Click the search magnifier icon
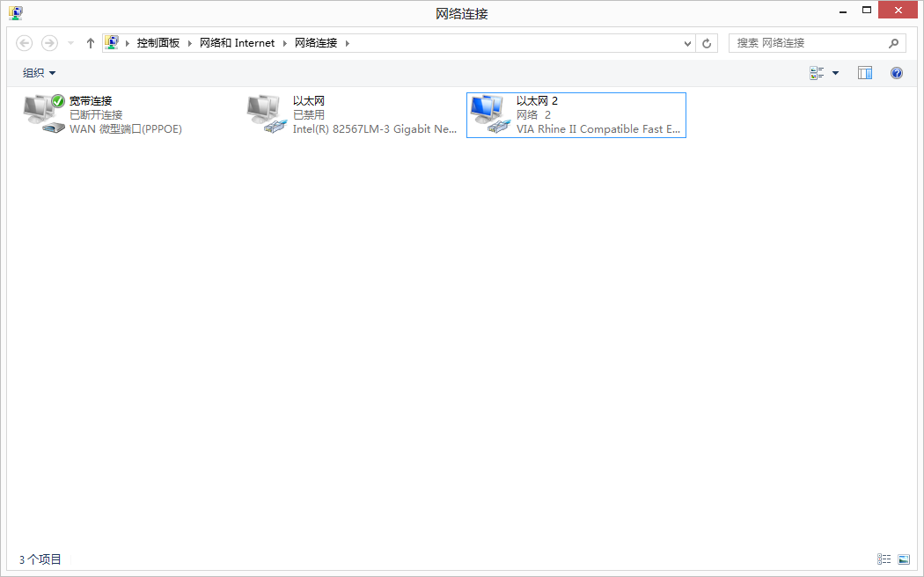 click(893, 43)
